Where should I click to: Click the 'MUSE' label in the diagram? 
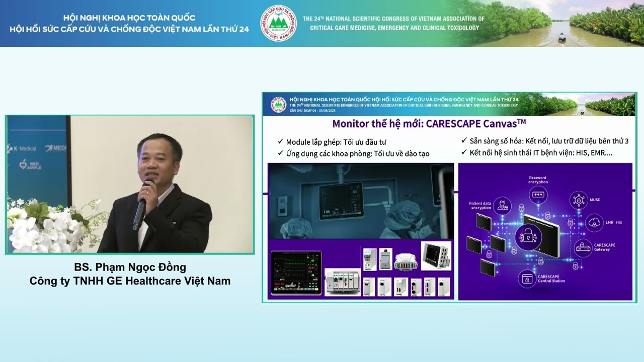tap(595, 200)
